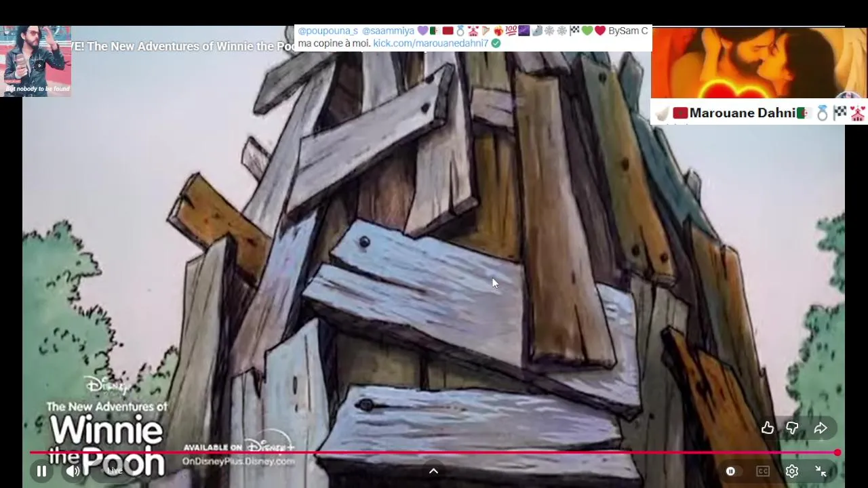Open the kick.com/marouanedahni7 link
Screen dimensions: 868x488
pos(431,43)
